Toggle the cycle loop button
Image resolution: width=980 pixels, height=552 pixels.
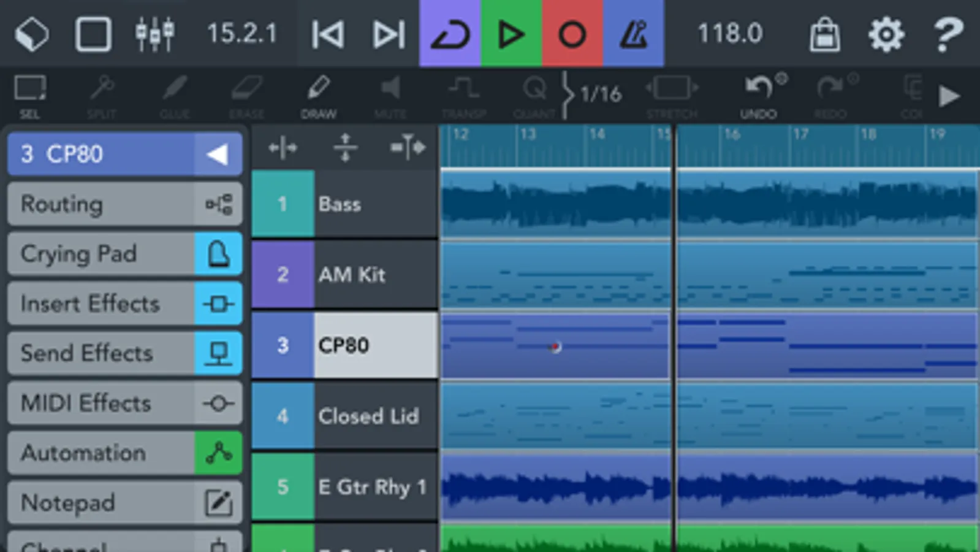(x=450, y=33)
